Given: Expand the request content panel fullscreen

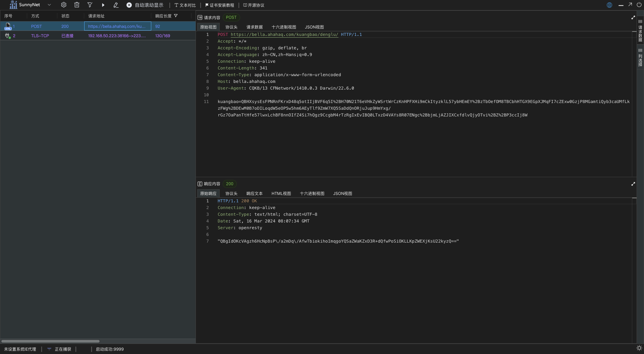Looking at the screenshot, I should tap(633, 17).
